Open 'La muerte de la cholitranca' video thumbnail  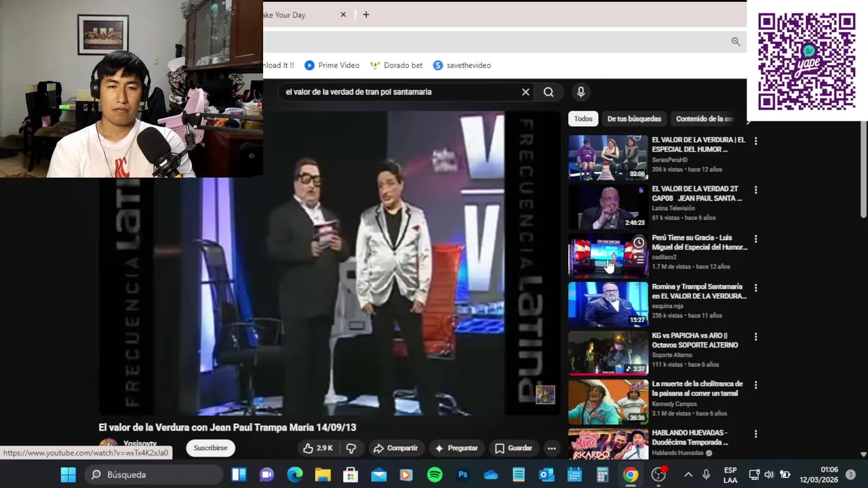coord(608,401)
